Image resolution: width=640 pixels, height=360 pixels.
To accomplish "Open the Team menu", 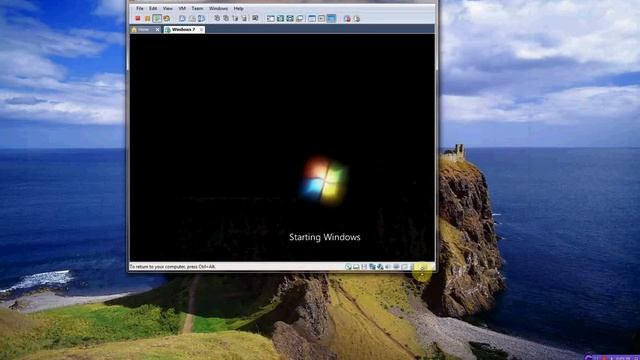I will click(x=197, y=8).
